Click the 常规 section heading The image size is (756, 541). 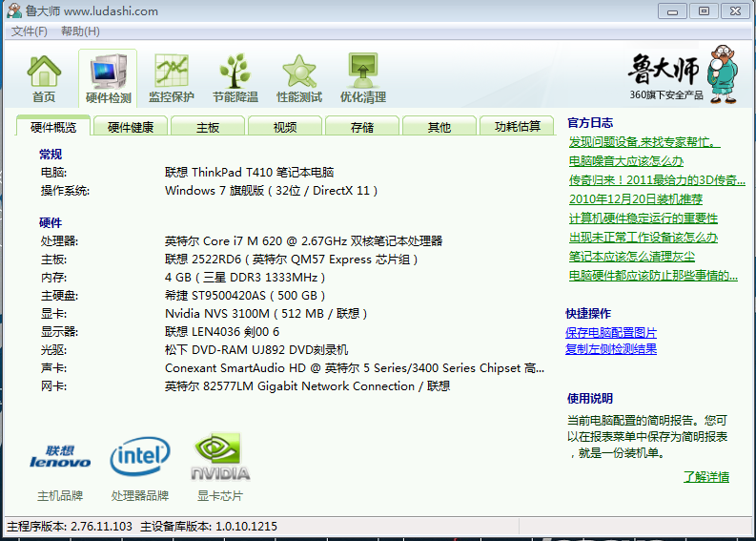(x=51, y=155)
